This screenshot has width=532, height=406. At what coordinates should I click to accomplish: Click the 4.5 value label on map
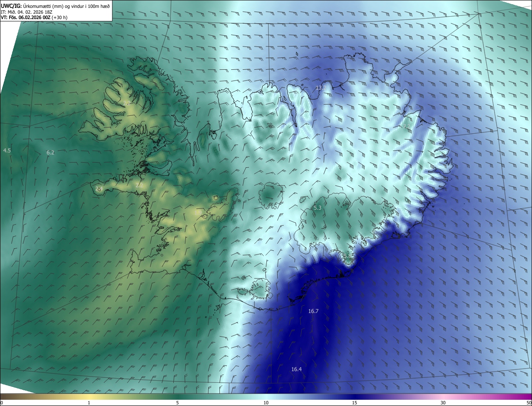point(7,151)
